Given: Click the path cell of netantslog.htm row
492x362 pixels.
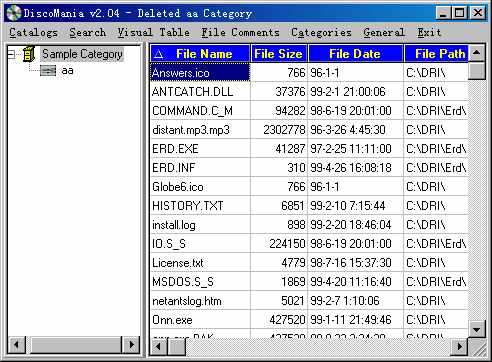Looking at the screenshot, I should (x=436, y=301).
